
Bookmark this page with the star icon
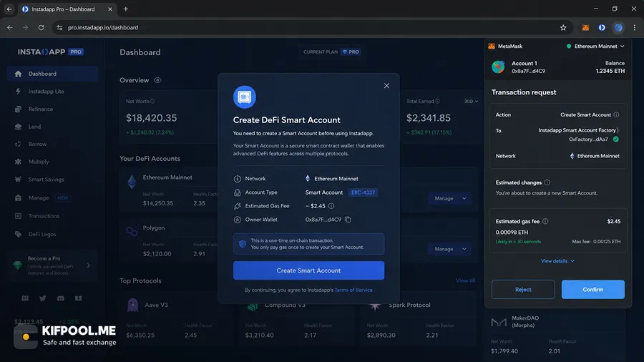click(563, 28)
